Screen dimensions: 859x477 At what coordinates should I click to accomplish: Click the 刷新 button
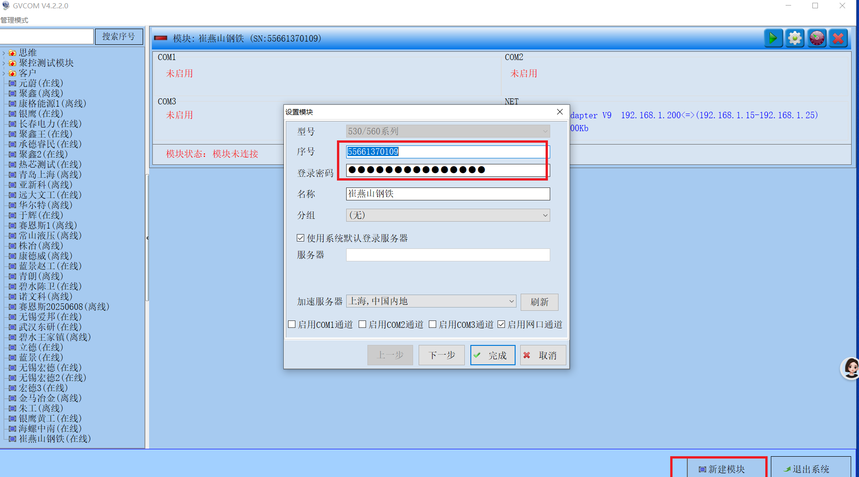(x=540, y=302)
